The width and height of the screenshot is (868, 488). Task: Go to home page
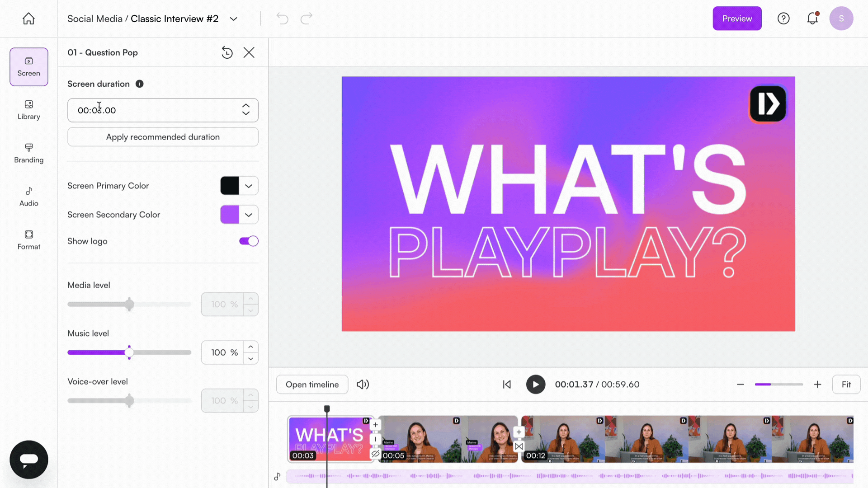(x=28, y=19)
